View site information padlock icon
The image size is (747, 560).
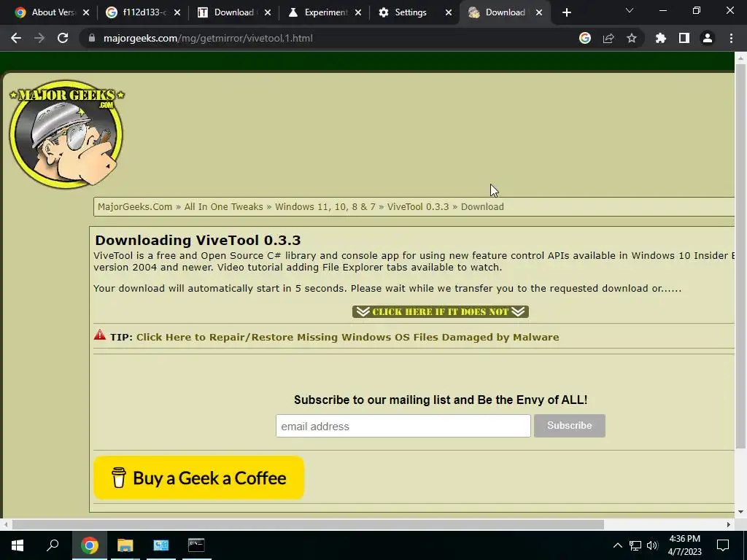pos(92,38)
